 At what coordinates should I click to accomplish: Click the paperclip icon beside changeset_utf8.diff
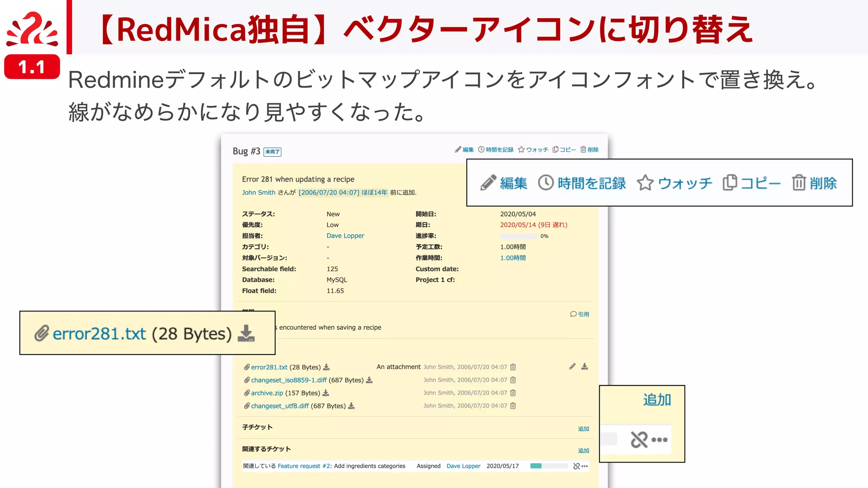pyautogui.click(x=247, y=406)
